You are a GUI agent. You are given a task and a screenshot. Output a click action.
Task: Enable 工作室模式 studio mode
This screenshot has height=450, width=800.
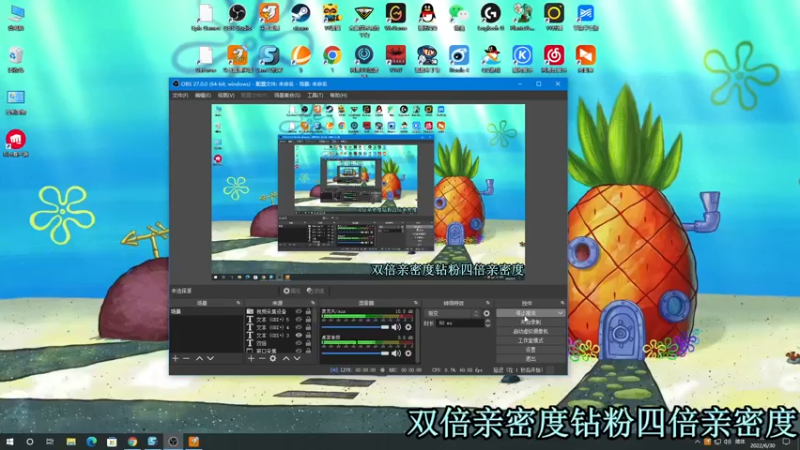(x=531, y=340)
